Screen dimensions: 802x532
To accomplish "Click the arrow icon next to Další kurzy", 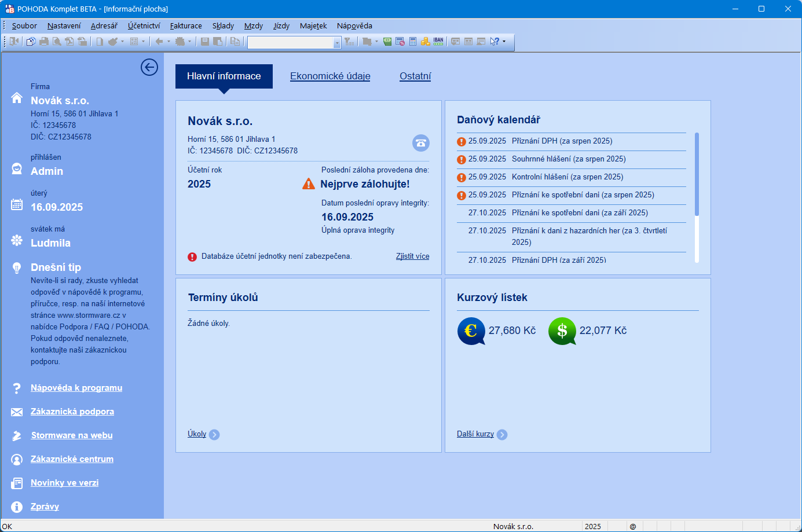I will [502, 435].
